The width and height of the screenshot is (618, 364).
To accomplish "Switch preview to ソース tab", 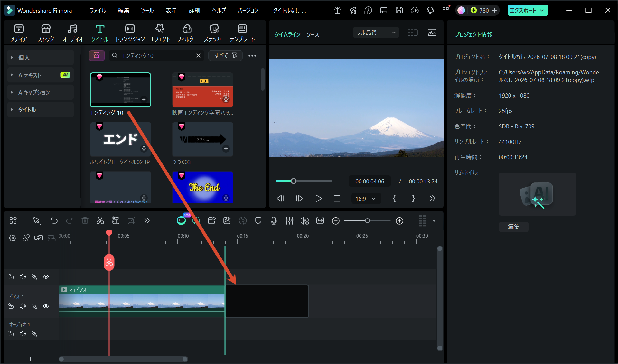I will pos(313,34).
